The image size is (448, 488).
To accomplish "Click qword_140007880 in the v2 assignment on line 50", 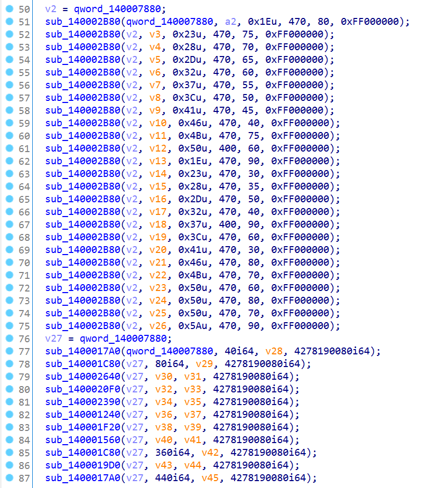I will click(117, 9).
